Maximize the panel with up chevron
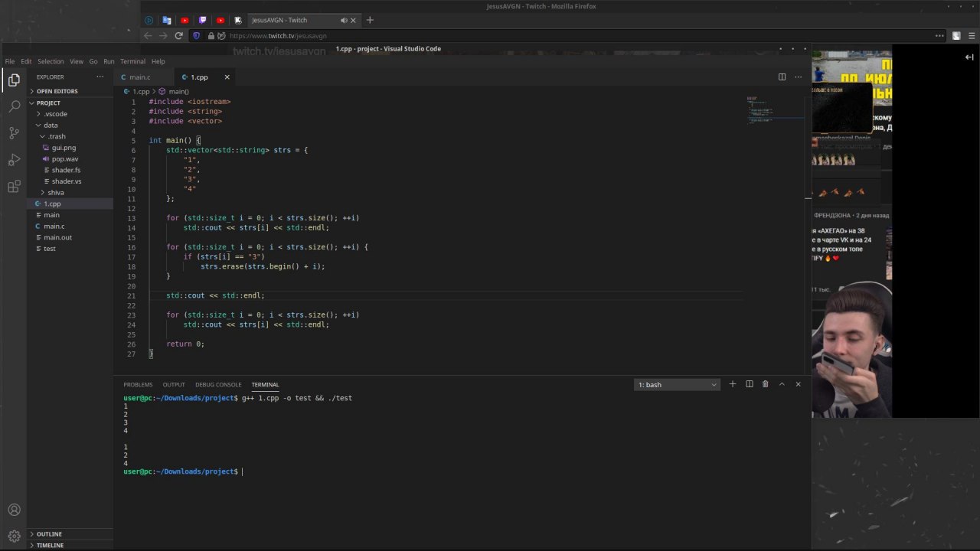The height and width of the screenshot is (551, 980). tap(782, 384)
